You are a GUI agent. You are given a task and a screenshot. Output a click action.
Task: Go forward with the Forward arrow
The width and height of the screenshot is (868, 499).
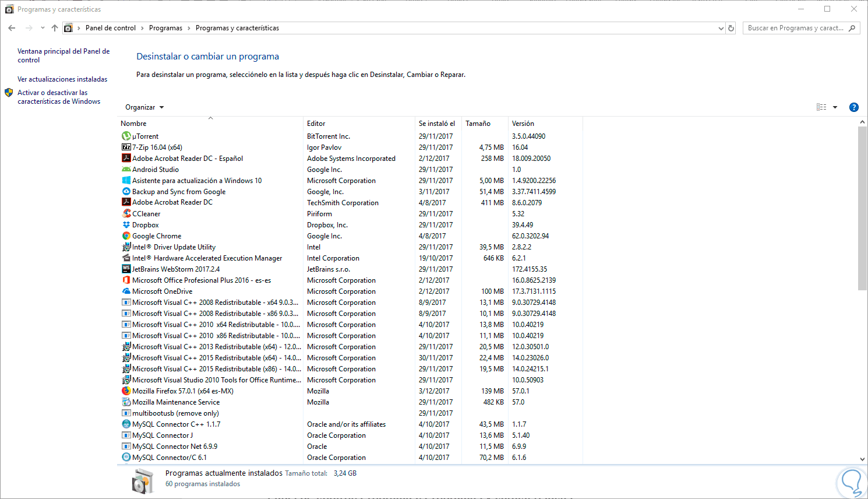(29, 28)
